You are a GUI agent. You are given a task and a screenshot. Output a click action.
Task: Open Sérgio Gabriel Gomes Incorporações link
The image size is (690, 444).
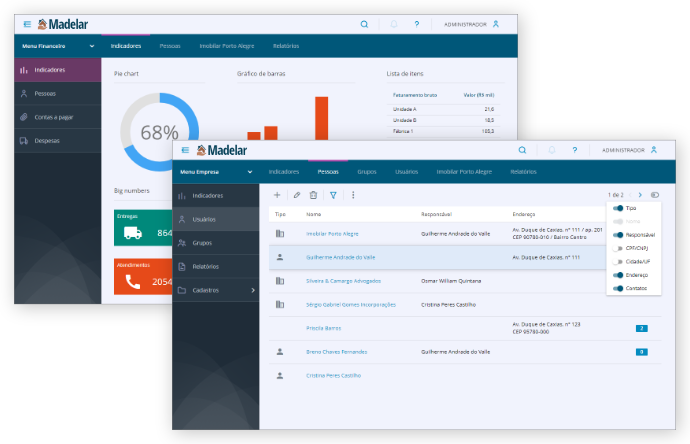pos(351,305)
